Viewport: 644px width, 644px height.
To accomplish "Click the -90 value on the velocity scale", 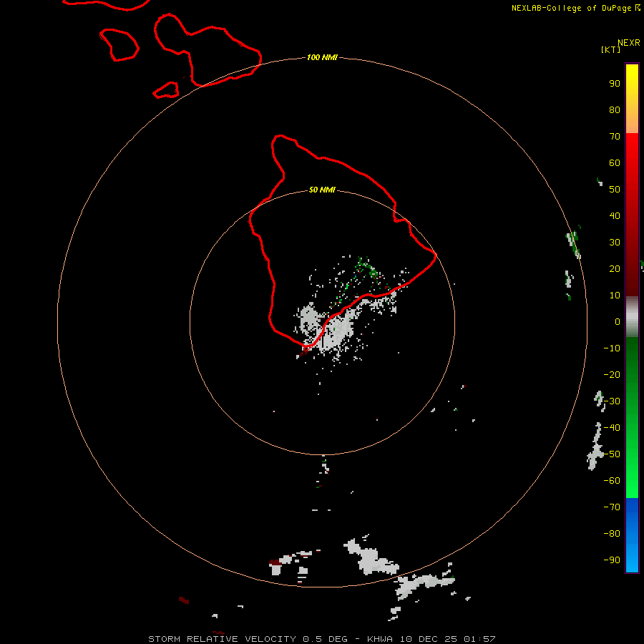I will (x=612, y=560).
